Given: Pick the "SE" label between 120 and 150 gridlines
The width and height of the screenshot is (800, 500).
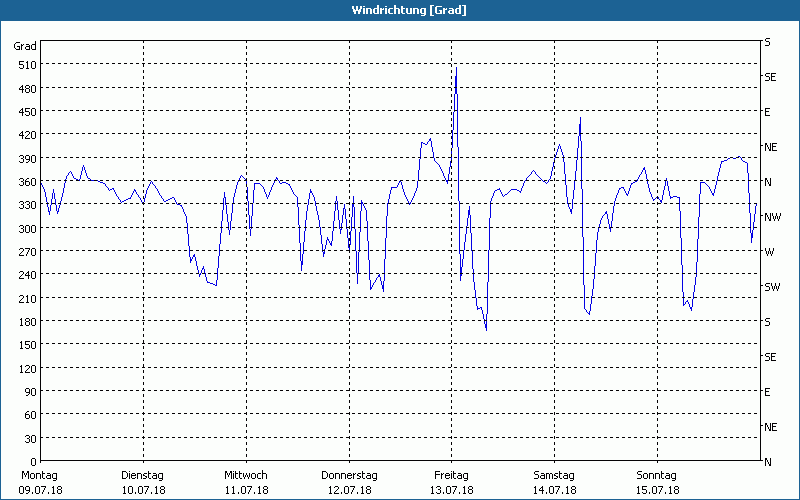Looking at the screenshot, I should click(x=770, y=357).
